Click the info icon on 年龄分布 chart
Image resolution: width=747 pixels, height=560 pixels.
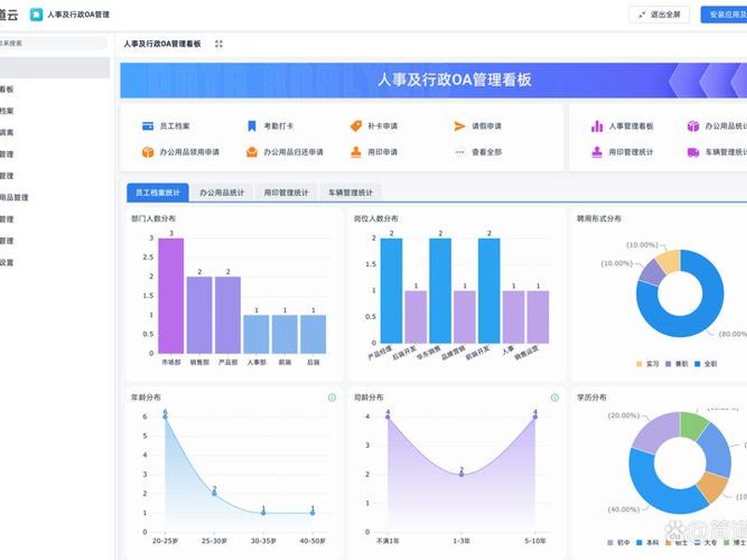332,398
